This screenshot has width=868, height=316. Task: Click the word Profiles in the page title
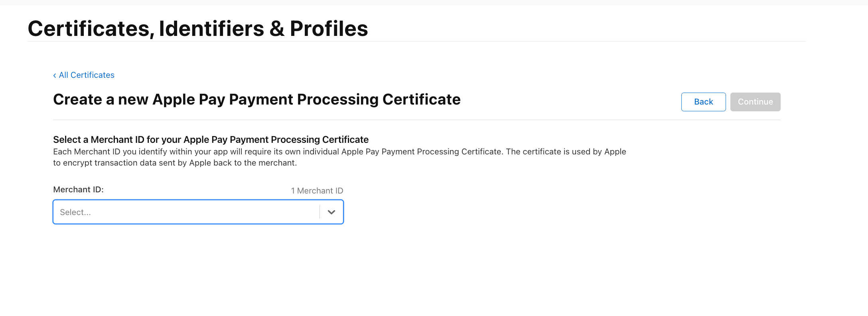pyautogui.click(x=329, y=29)
